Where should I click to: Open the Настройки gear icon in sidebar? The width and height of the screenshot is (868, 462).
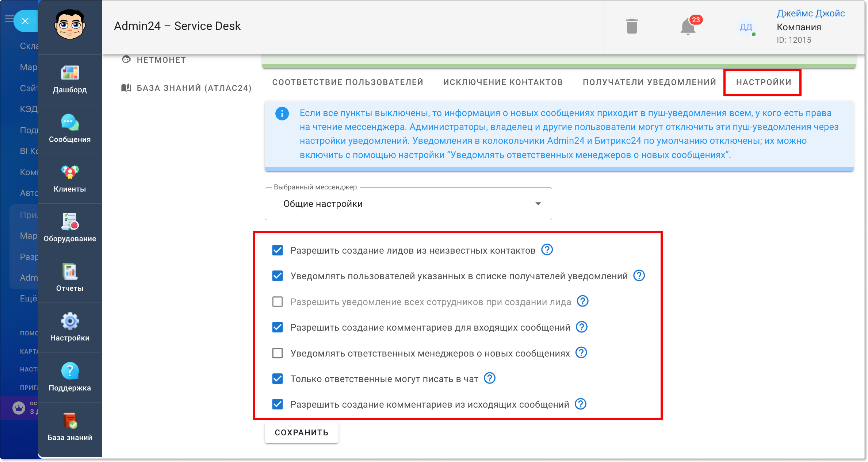coord(70,321)
